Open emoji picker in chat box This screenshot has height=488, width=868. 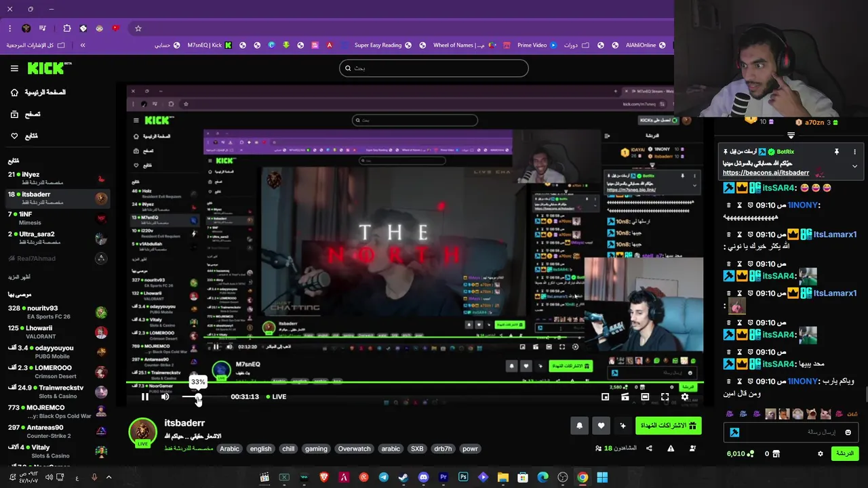(x=848, y=432)
